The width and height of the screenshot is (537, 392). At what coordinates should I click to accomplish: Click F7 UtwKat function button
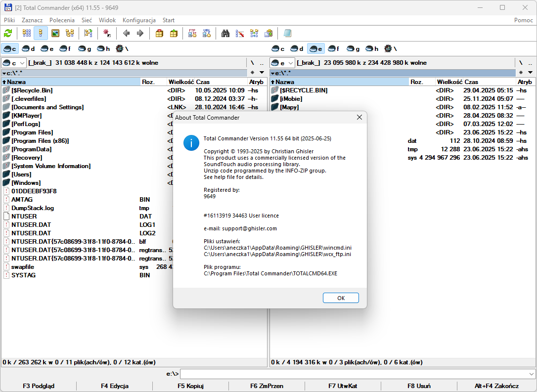click(x=343, y=386)
